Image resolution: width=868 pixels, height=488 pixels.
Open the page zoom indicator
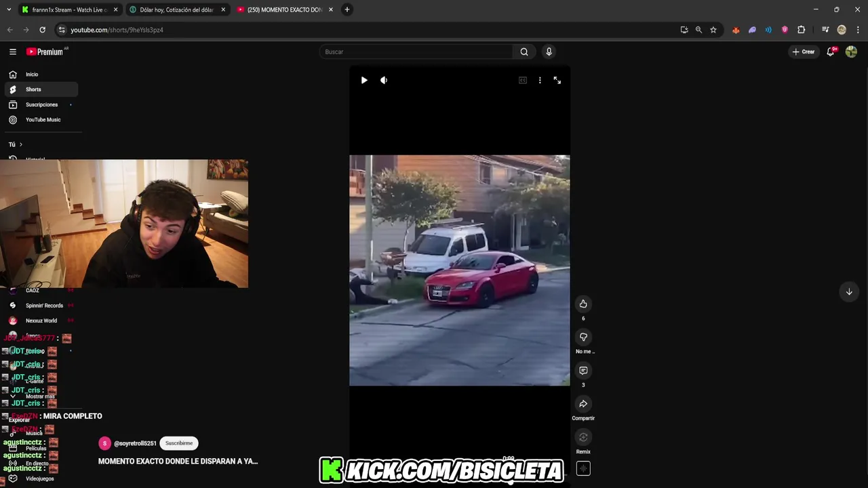click(x=698, y=30)
